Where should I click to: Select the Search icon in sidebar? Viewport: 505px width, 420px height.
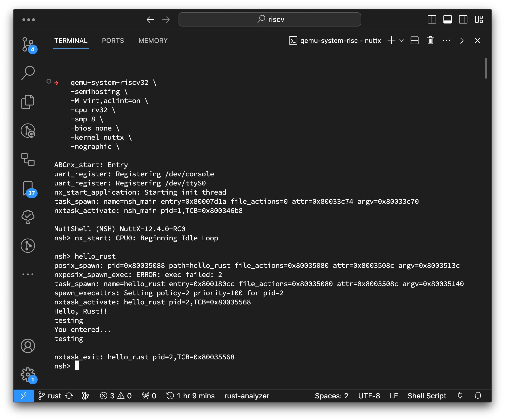pyautogui.click(x=28, y=70)
